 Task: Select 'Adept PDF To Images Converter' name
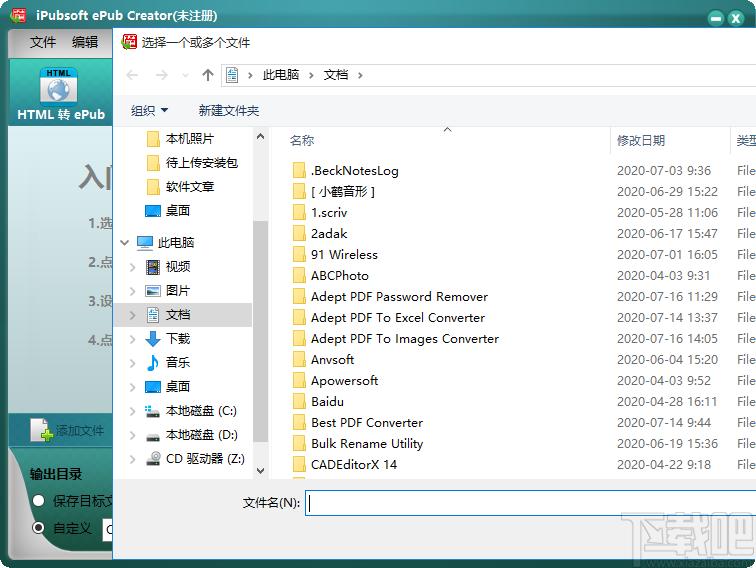pos(405,339)
